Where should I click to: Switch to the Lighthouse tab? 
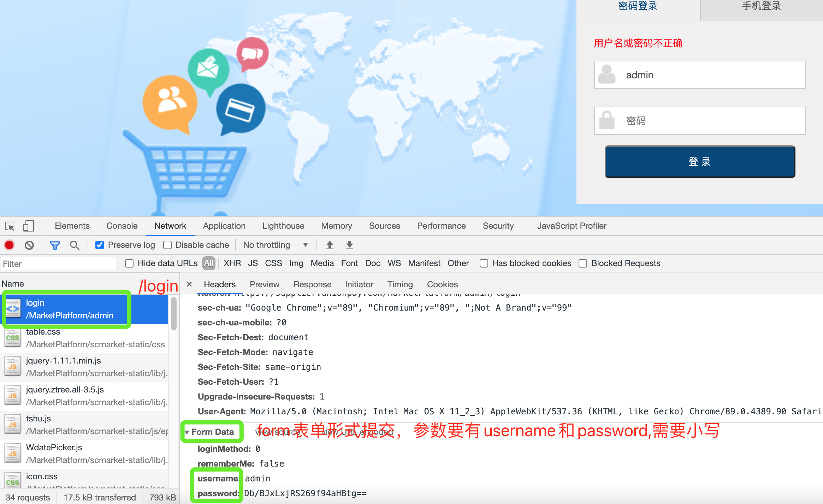tap(283, 226)
